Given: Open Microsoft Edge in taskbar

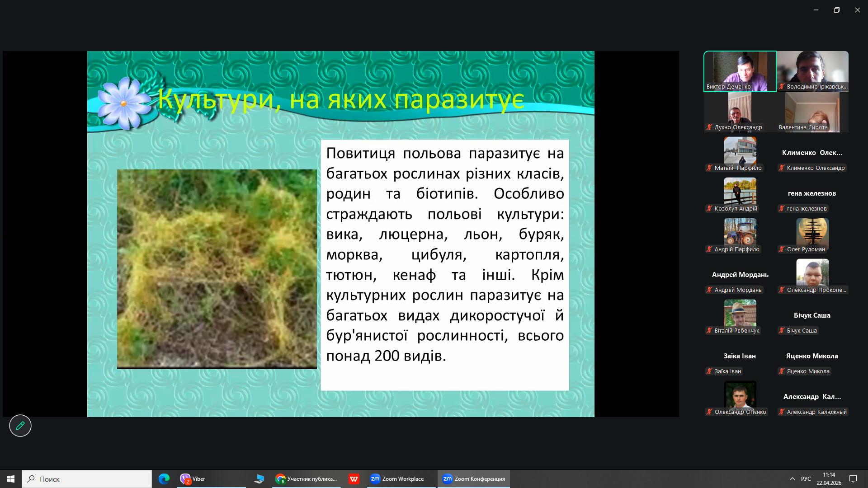Looking at the screenshot, I should click(x=164, y=479).
